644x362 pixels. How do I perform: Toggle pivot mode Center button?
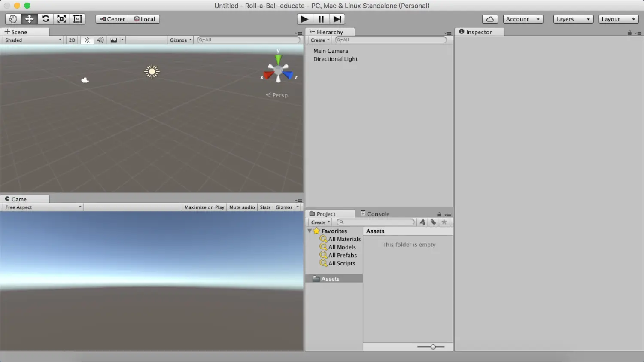tap(112, 19)
